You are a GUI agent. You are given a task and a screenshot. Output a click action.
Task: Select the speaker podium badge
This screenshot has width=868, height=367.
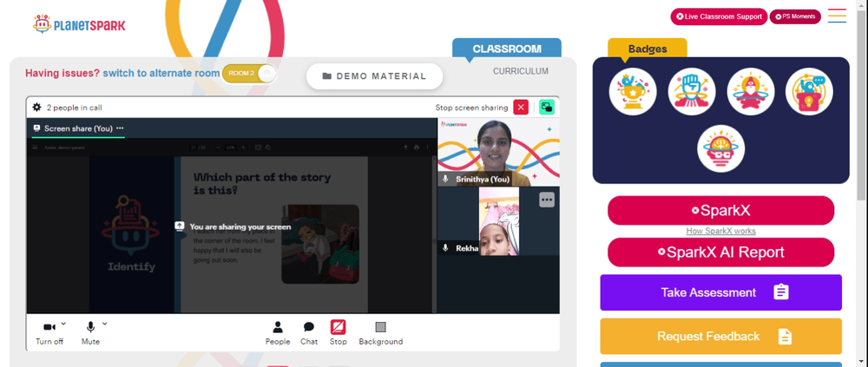pyautogui.click(x=809, y=91)
